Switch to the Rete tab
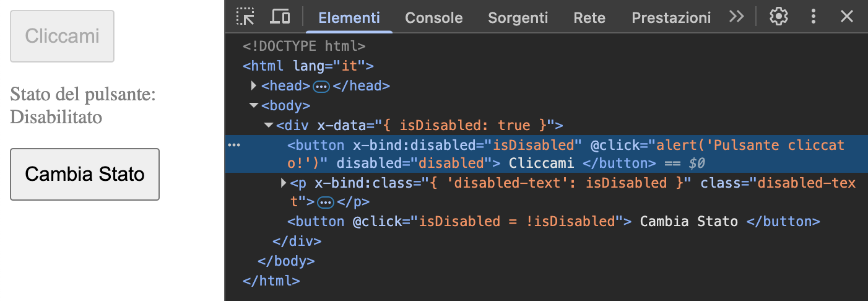868x301 pixels. point(589,18)
